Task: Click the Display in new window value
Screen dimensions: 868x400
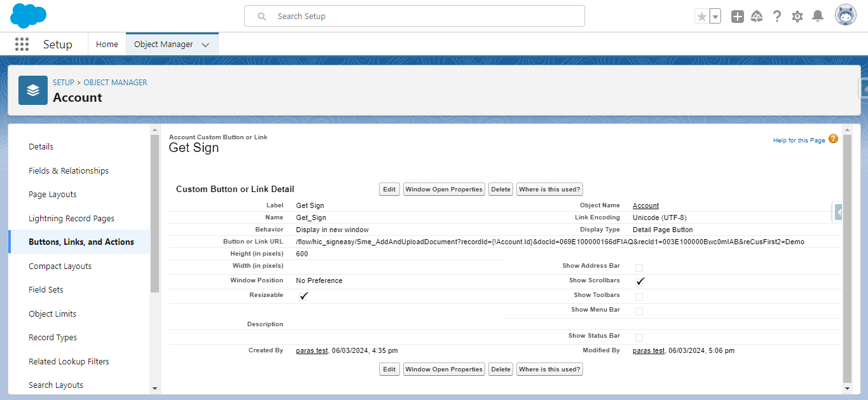Action: click(x=332, y=230)
